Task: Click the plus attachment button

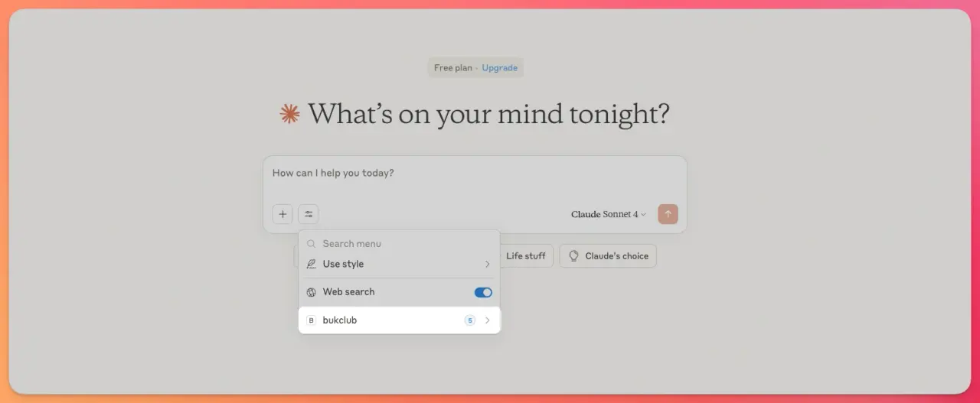Action: pos(283,214)
